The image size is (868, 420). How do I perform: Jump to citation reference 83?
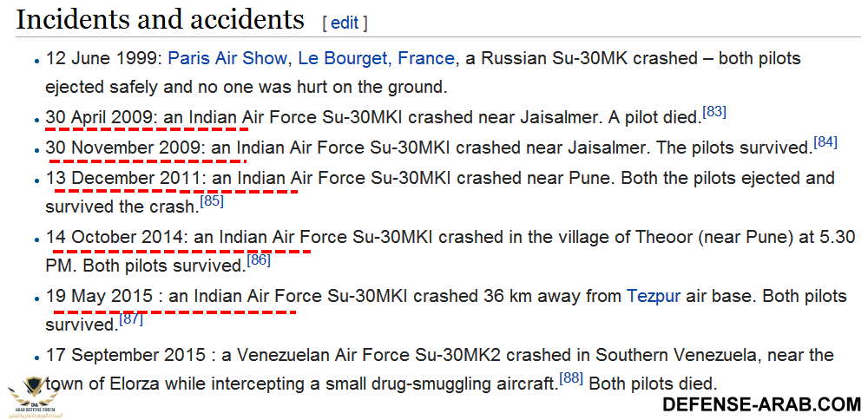click(x=715, y=111)
